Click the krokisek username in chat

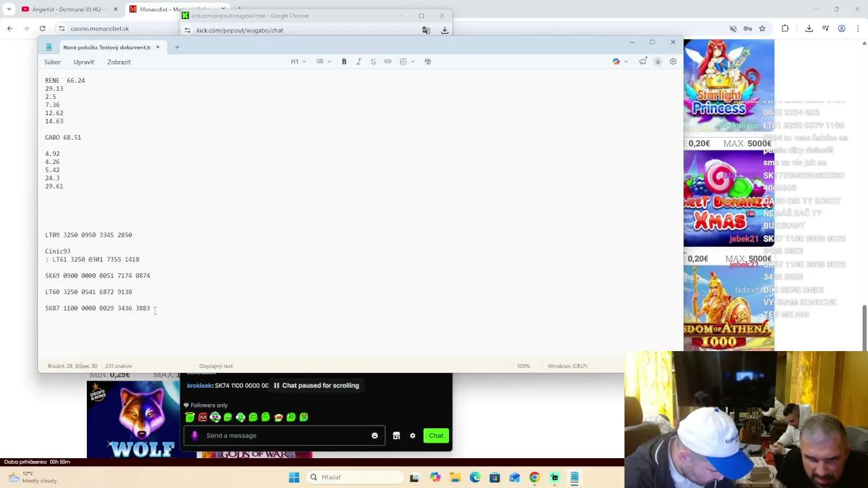[199, 386]
